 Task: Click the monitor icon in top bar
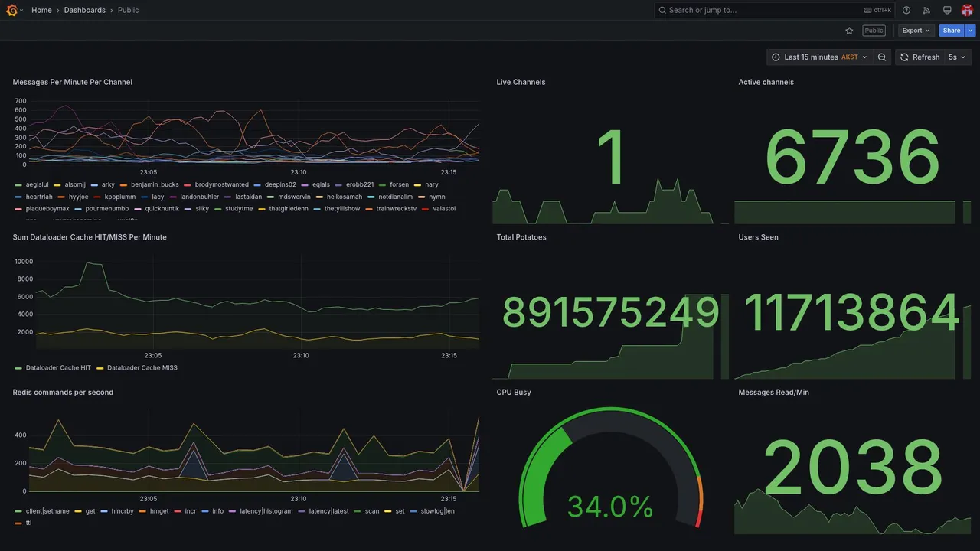tap(947, 10)
